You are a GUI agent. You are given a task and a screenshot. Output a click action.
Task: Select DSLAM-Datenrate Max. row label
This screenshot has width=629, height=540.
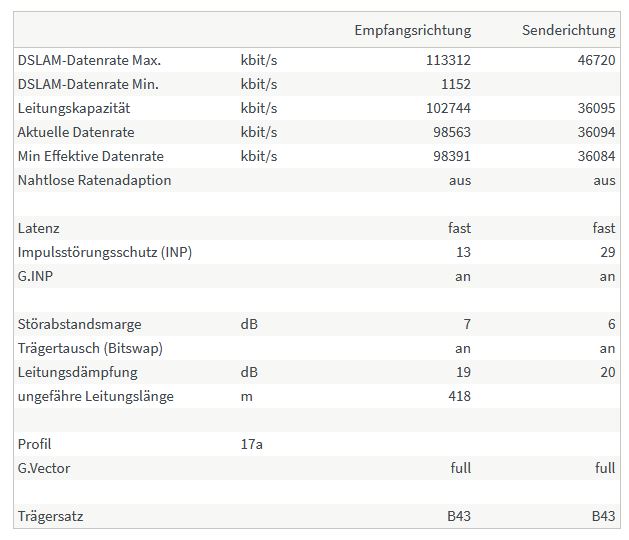[x=89, y=60]
